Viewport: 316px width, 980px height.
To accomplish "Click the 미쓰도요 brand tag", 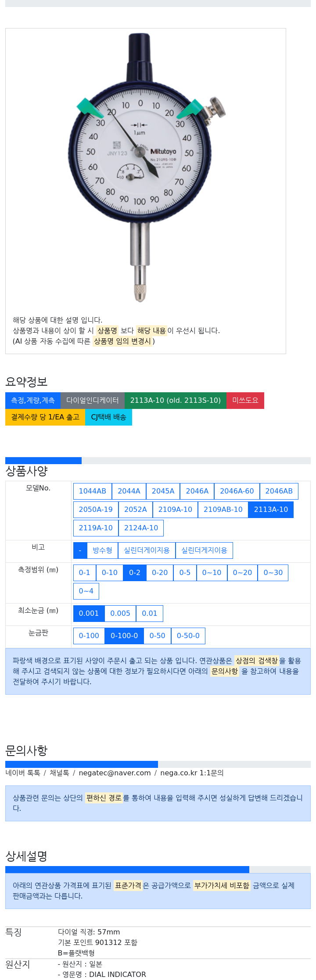I will click(x=245, y=401).
